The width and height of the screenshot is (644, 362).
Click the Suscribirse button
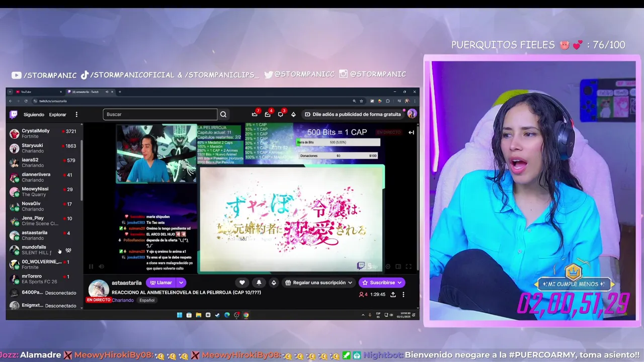[382, 283]
